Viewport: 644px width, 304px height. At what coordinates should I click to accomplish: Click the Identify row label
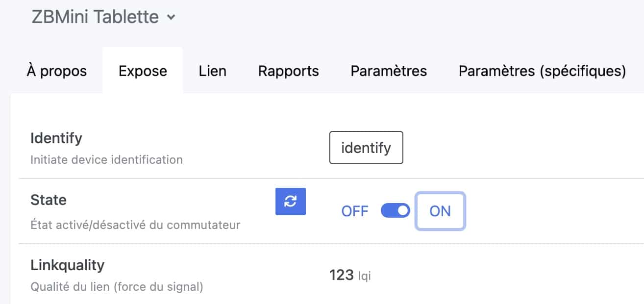[56, 138]
